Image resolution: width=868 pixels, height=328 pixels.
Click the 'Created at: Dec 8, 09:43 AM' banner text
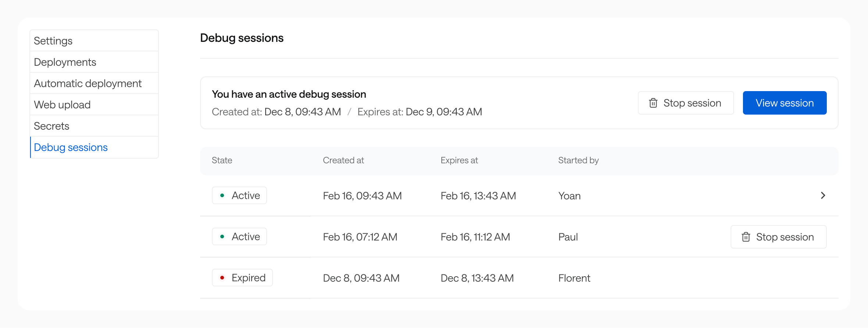coord(276,112)
